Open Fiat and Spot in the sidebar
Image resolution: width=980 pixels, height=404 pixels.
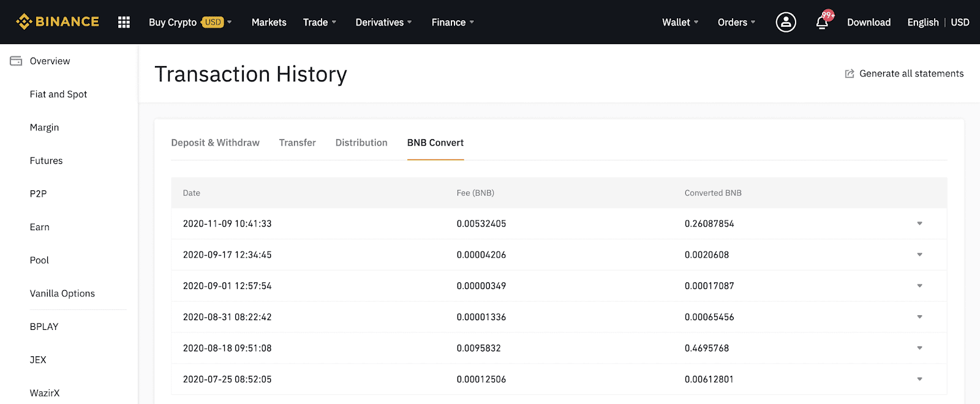(58, 94)
